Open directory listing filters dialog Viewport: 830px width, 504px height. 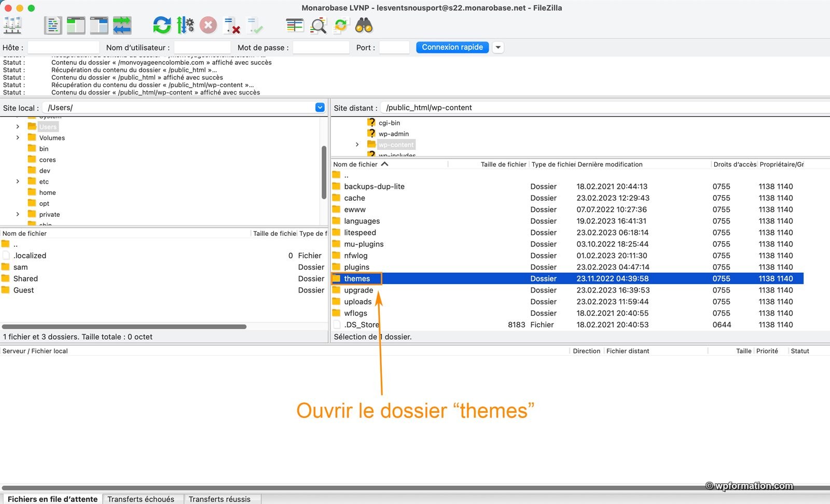tap(295, 25)
